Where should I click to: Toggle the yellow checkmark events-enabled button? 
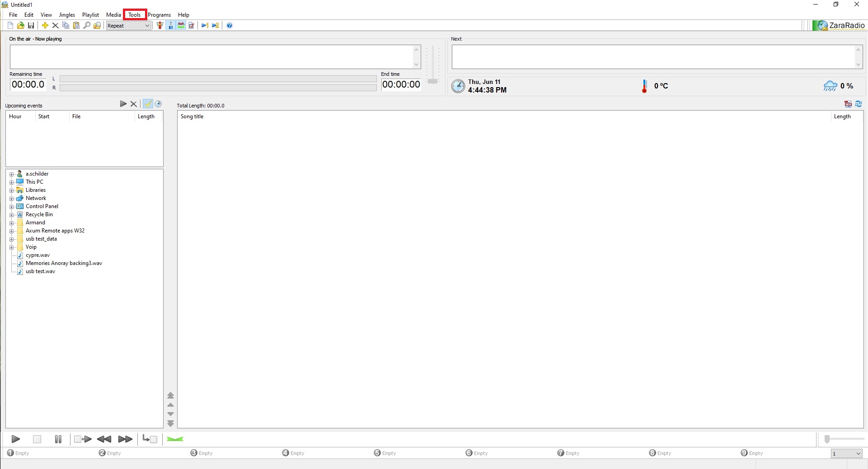[x=148, y=104]
